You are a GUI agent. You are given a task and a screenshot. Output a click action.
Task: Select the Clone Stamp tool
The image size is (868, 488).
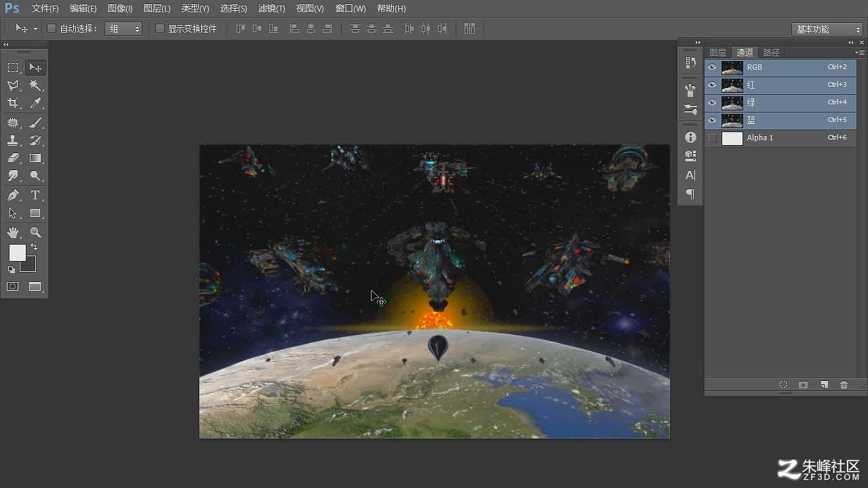tap(13, 140)
